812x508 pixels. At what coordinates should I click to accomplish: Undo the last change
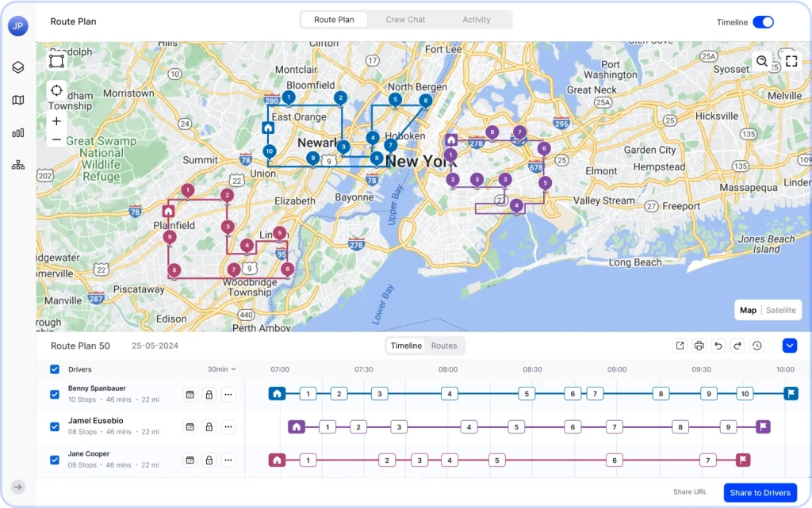(718, 346)
